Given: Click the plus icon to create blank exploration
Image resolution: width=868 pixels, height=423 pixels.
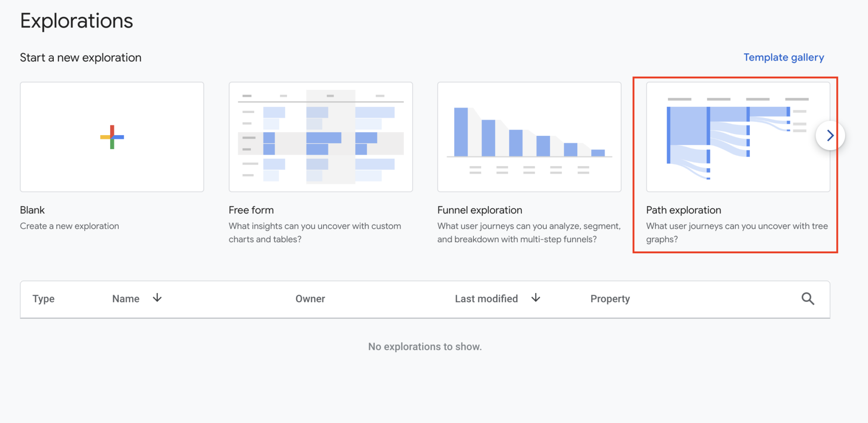Looking at the screenshot, I should (x=111, y=136).
